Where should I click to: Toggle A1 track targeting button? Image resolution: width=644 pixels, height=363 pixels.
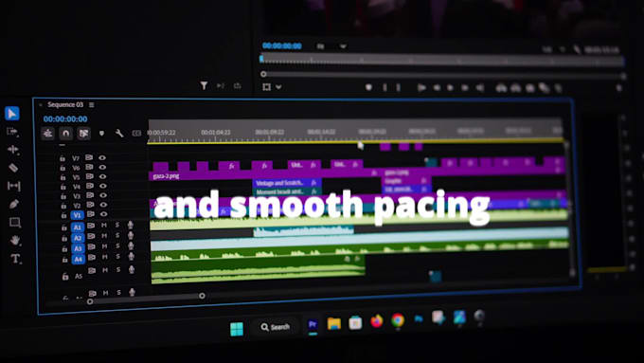[78, 227]
